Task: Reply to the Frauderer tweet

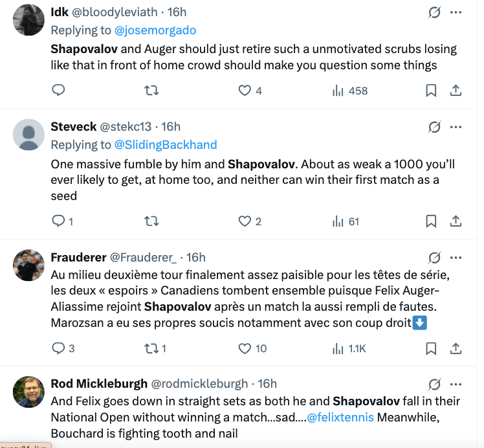Action: tap(58, 348)
